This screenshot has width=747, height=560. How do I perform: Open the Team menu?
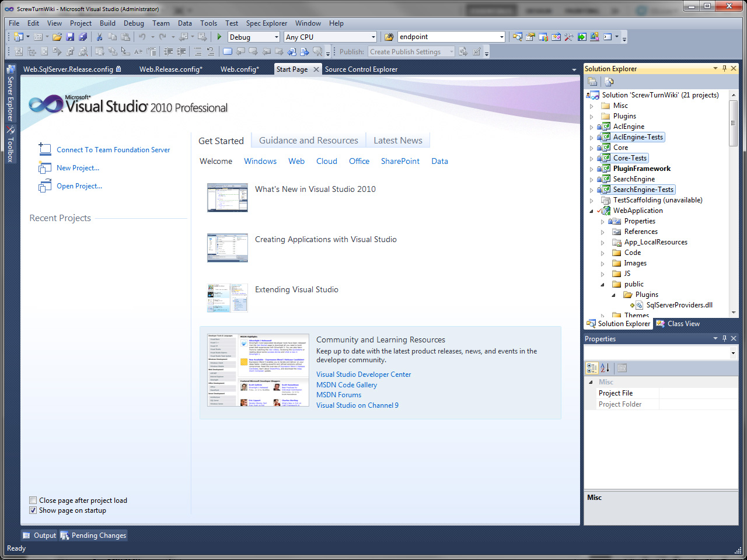tap(161, 23)
